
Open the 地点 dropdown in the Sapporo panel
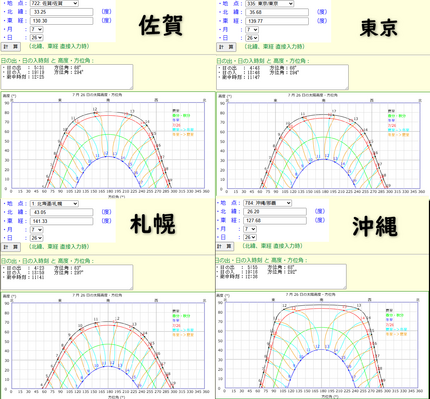(54, 204)
